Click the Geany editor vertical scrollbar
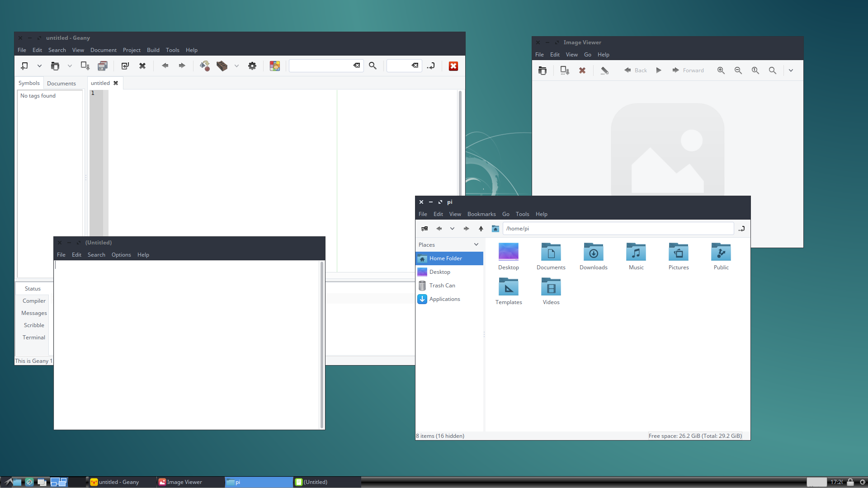Screen dimensions: 868x488 tap(460, 142)
